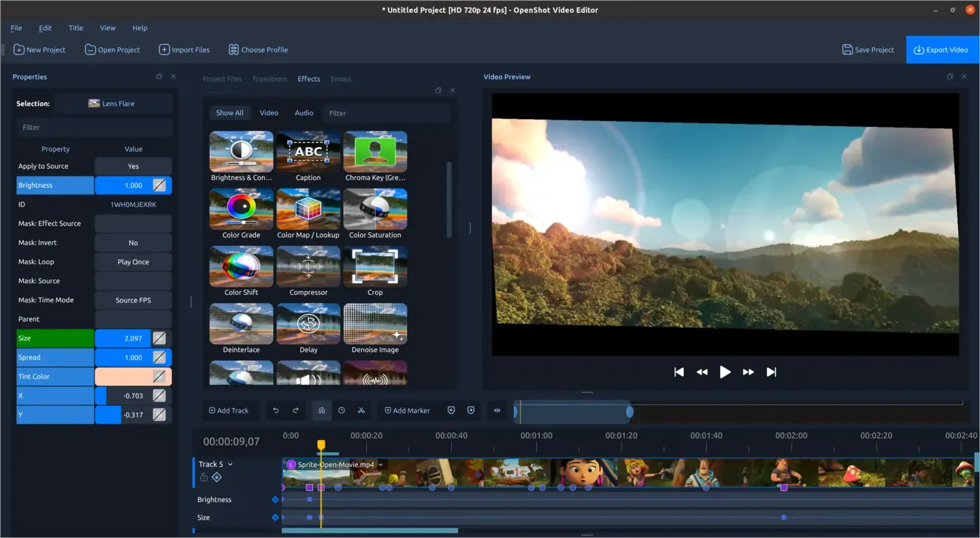Center the timeline on the playhead
The width and height of the screenshot is (980, 538).
point(497,411)
